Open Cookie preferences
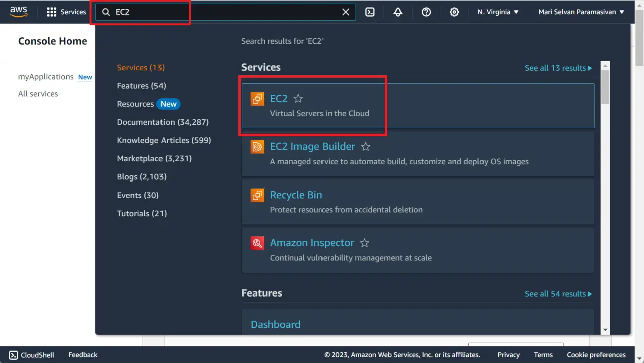Image resolution: width=644 pixels, height=363 pixels. coord(596,355)
